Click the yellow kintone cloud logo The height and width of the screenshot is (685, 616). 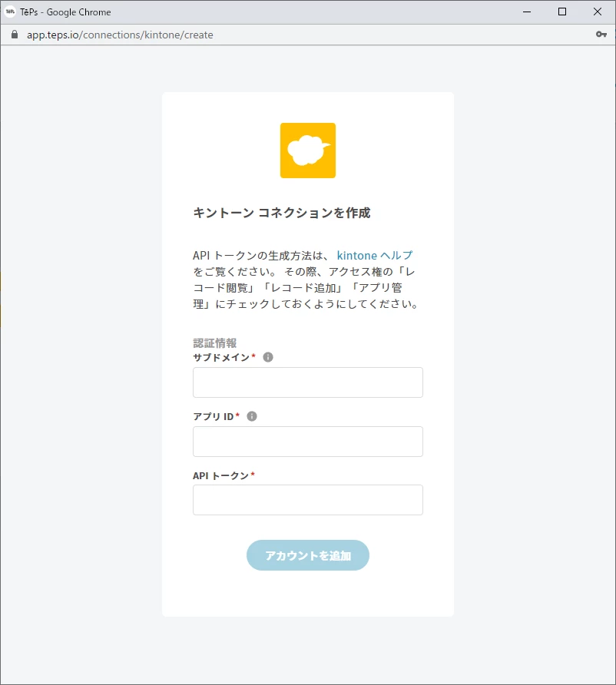pos(308,151)
